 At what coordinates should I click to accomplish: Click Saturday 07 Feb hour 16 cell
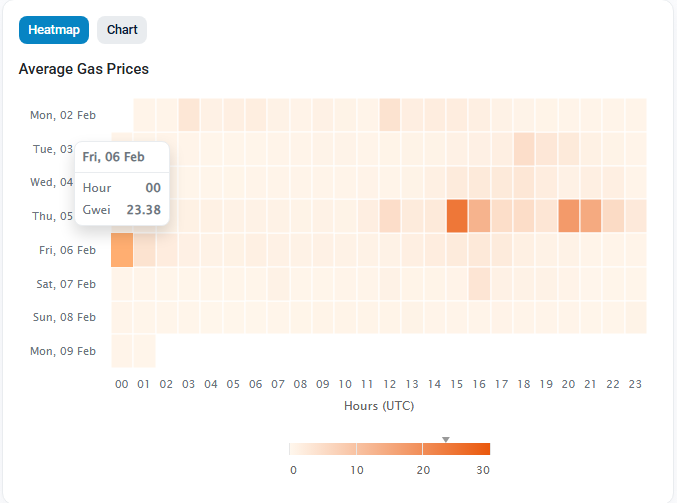[x=479, y=284]
